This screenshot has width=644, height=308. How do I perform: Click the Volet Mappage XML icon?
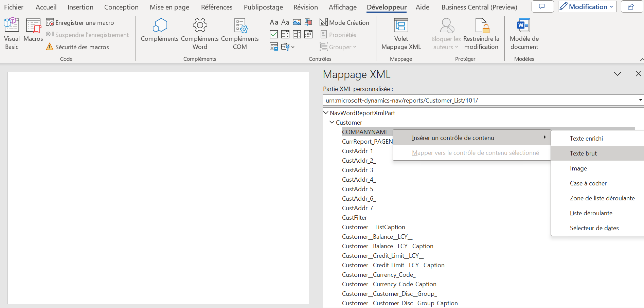[x=401, y=26]
